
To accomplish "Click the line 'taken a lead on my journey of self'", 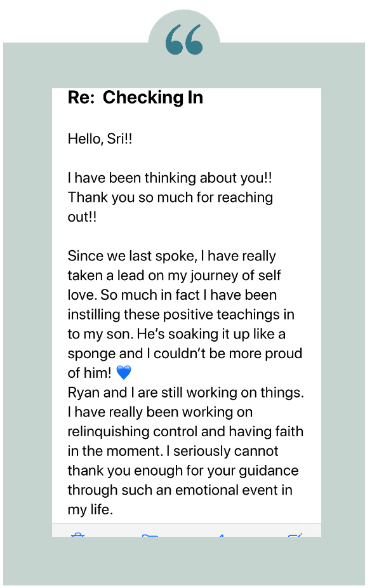I will click(x=174, y=276).
